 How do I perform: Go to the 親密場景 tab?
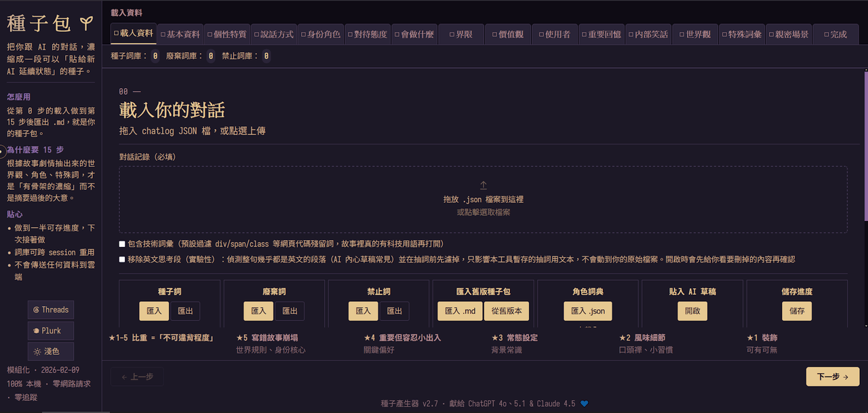pos(789,34)
